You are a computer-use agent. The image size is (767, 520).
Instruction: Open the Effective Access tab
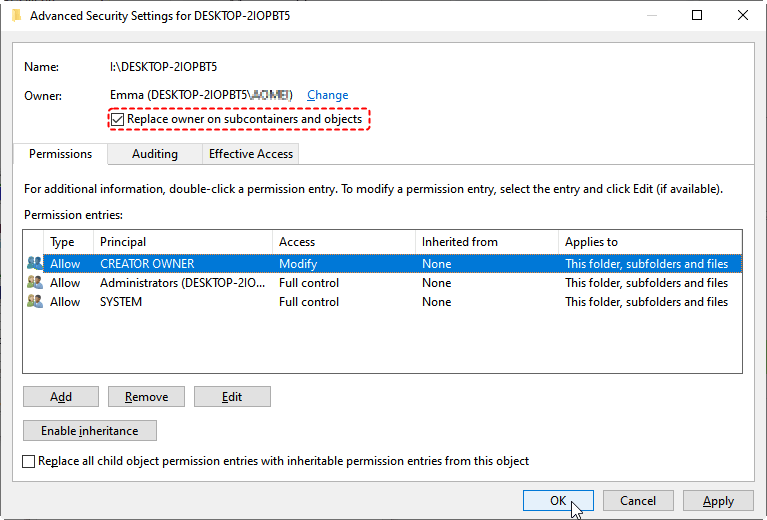coord(250,154)
